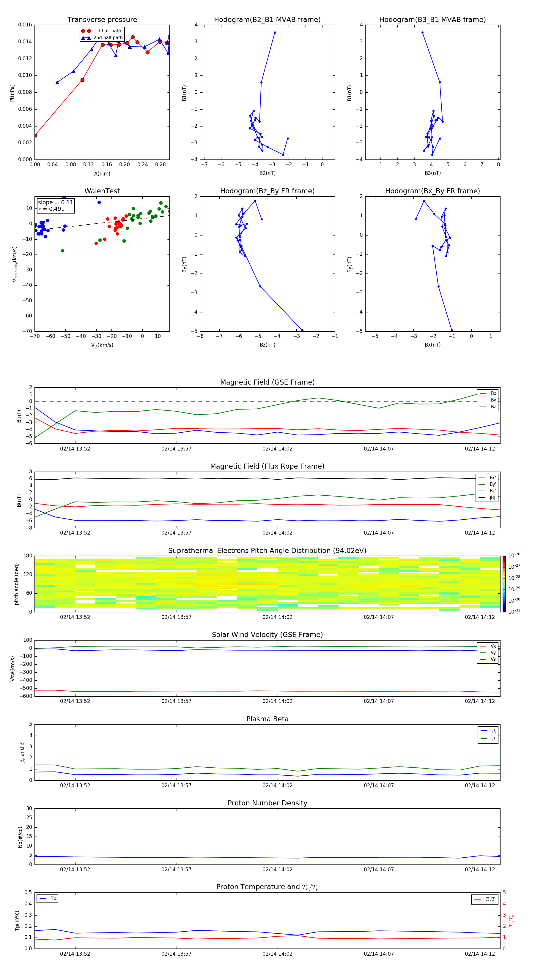Click the Proton Temperature and Te/Tp title
This screenshot has height=980, width=535.
[267, 887]
